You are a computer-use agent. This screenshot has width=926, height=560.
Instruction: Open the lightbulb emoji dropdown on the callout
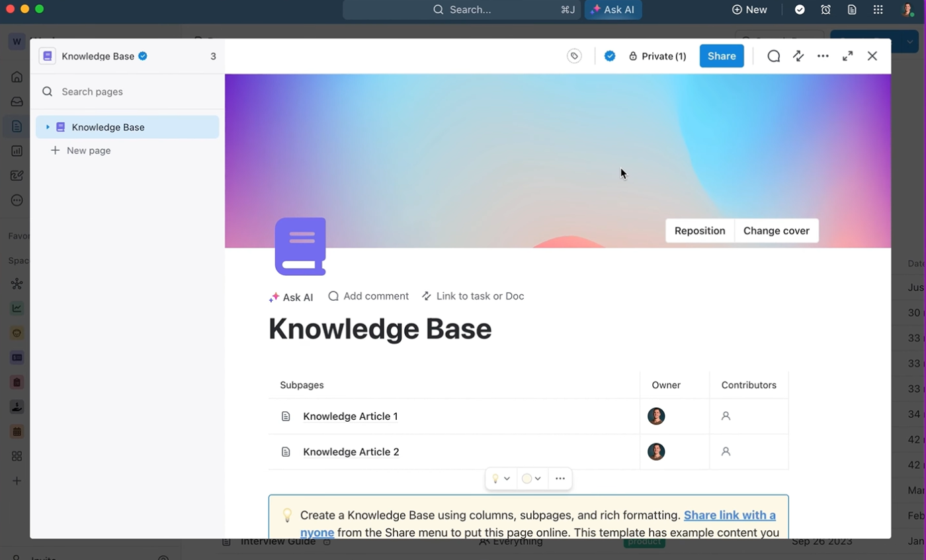(x=508, y=478)
